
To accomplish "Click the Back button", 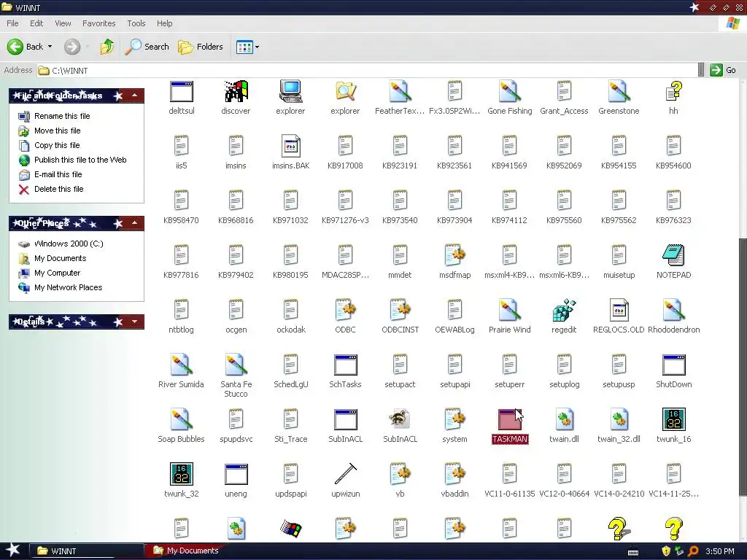I will pos(26,47).
